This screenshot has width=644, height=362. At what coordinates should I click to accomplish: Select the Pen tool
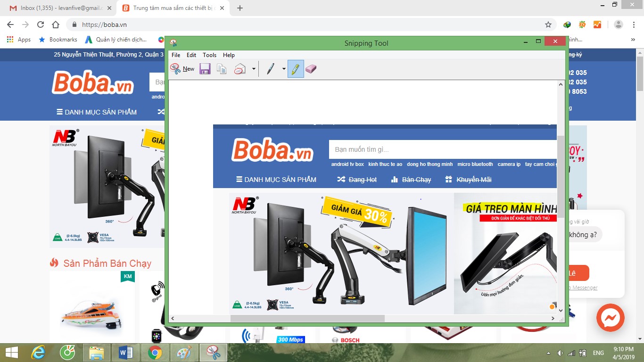(270, 69)
